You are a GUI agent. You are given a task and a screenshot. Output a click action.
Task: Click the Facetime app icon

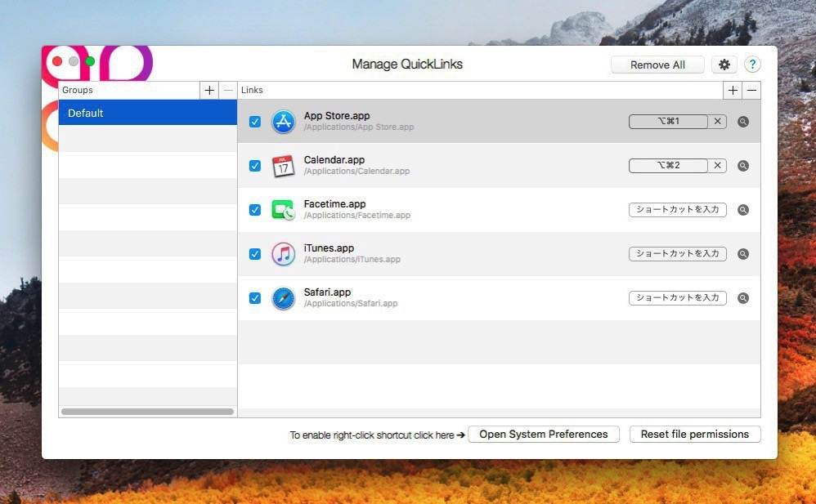283,210
